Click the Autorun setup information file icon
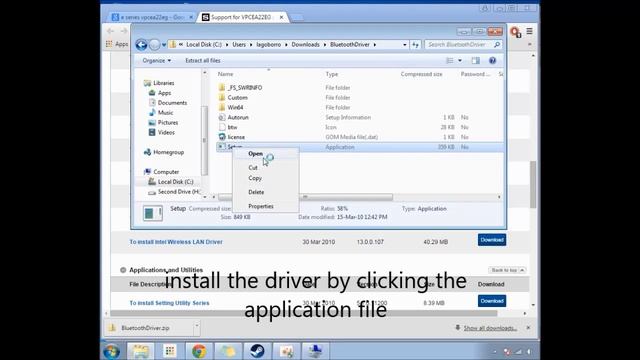The image size is (640, 360). tap(222, 117)
